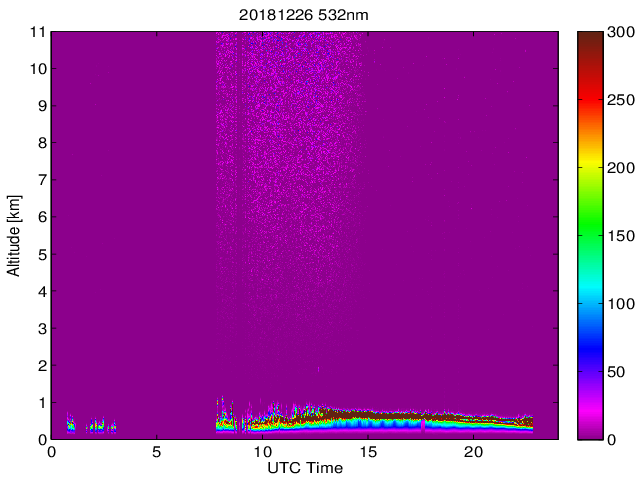
Task: Click the 'Altitude [km]' y-axis label
Action: pos(14,236)
